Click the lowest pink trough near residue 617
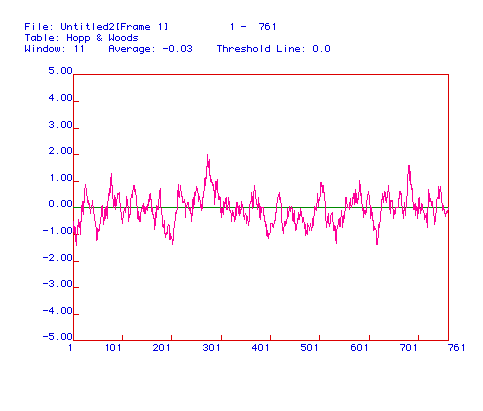Viewport: 483px width, 411px height. pos(377,243)
